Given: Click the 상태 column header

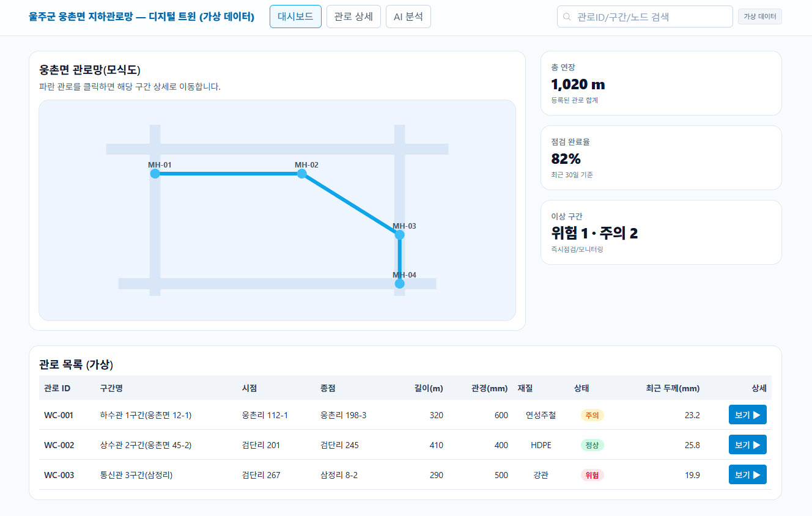Looking at the screenshot, I should click(x=581, y=388).
